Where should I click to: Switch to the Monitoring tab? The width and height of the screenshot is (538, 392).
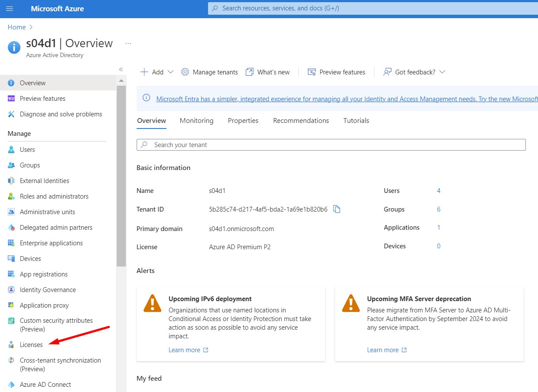click(x=196, y=120)
